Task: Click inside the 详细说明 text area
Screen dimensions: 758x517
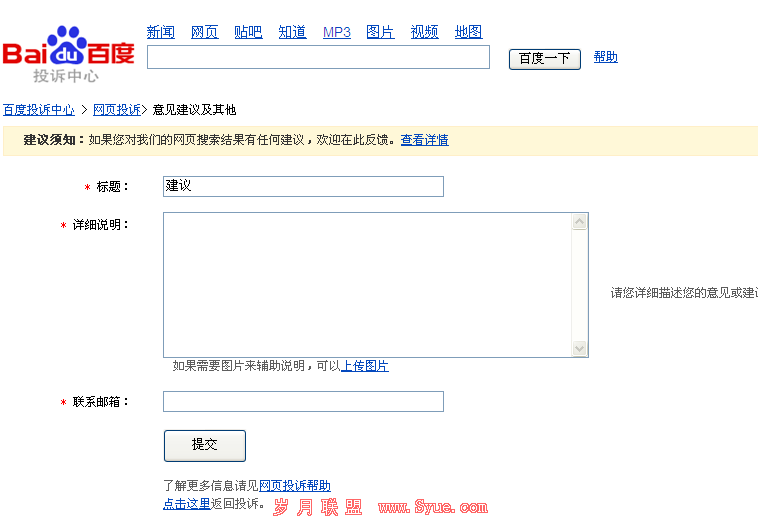Action: click(367, 284)
